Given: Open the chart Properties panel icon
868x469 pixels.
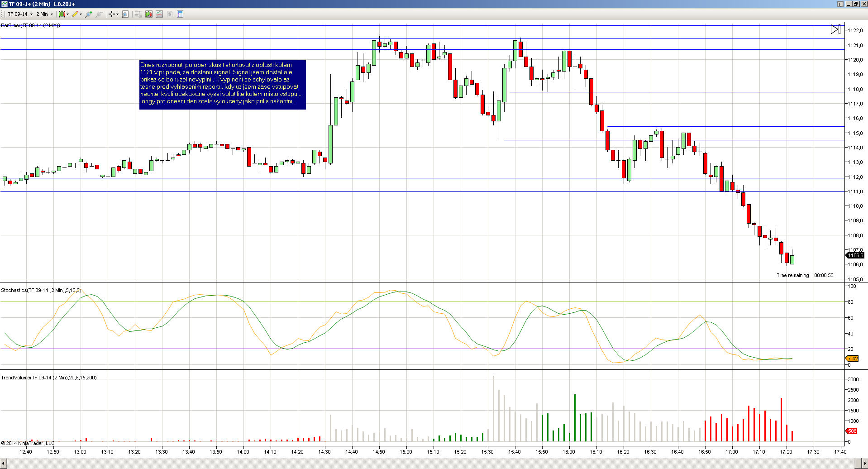Looking at the screenshot, I should click(x=180, y=14).
